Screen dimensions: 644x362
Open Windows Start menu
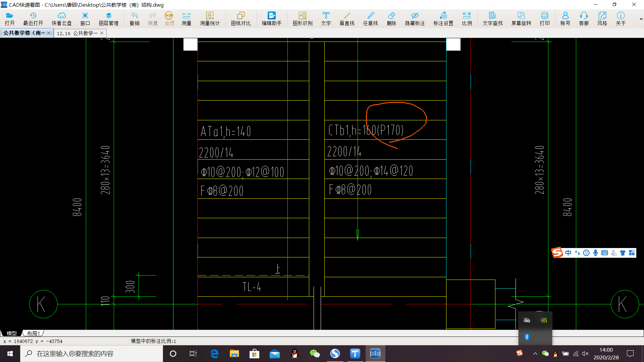click(10, 354)
